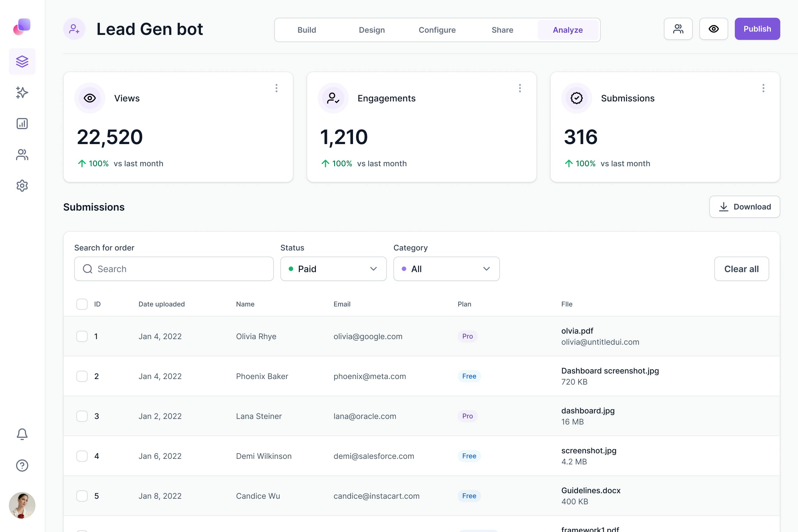This screenshot has width=798, height=532.
Task: Open the bar chart reports icon
Action: pyautogui.click(x=22, y=124)
